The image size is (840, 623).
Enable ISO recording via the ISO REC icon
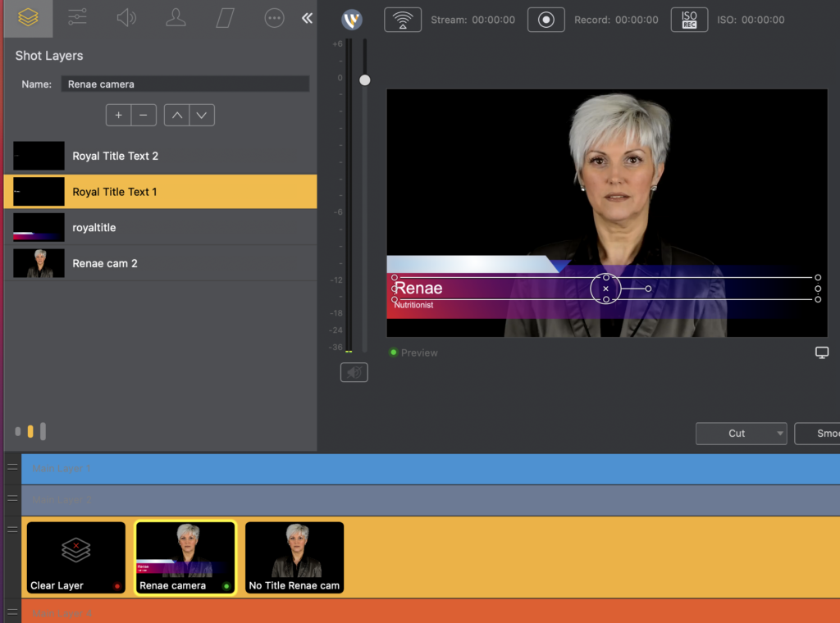(689, 20)
